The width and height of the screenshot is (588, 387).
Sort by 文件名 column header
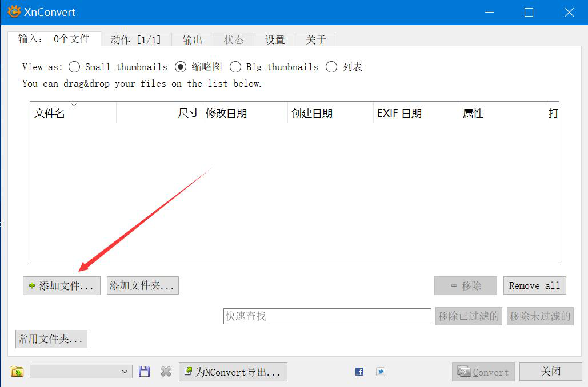pyautogui.click(x=73, y=113)
